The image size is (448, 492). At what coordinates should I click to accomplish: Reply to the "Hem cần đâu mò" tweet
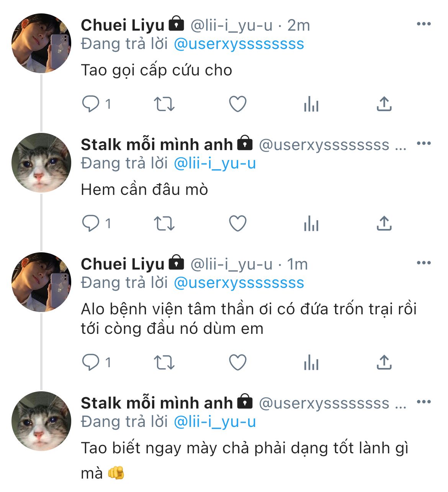91,223
